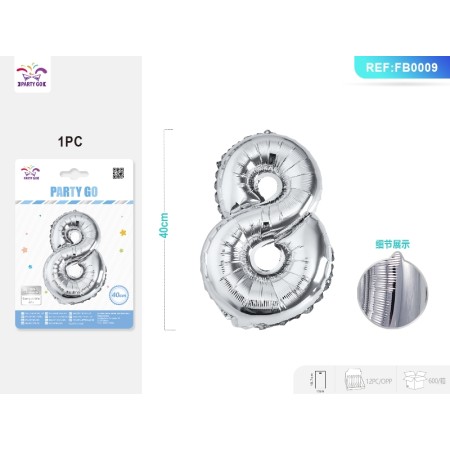Click the package dimensions icon
The height and width of the screenshot is (450, 450).
[x=321, y=380]
